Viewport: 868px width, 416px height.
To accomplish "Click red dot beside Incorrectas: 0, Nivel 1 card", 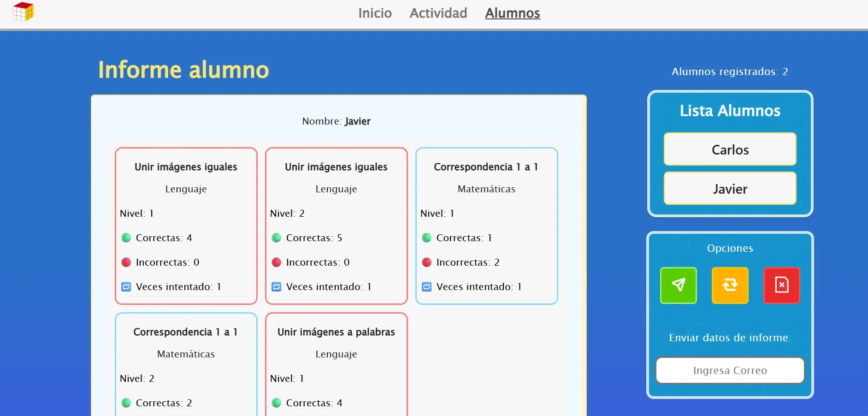I will [x=126, y=262].
